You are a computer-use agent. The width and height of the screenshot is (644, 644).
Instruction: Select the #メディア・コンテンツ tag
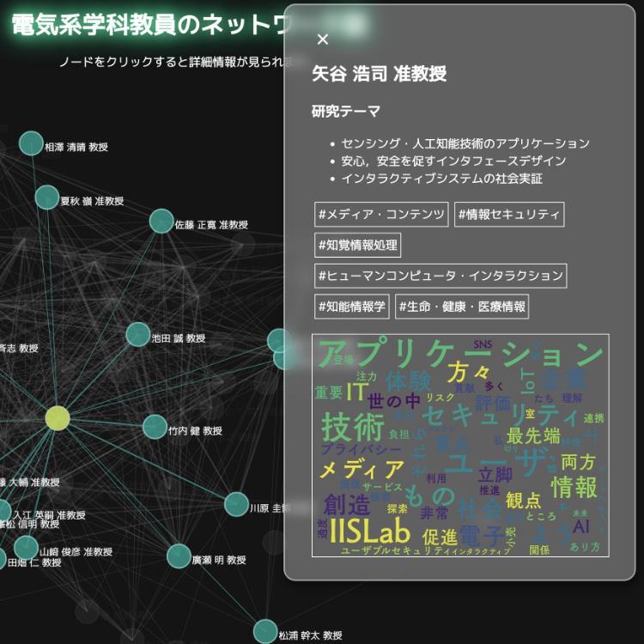(381, 215)
